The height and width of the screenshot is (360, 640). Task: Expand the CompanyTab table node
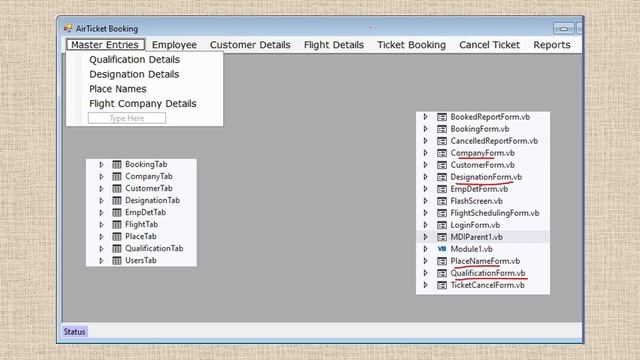click(x=101, y=176)
